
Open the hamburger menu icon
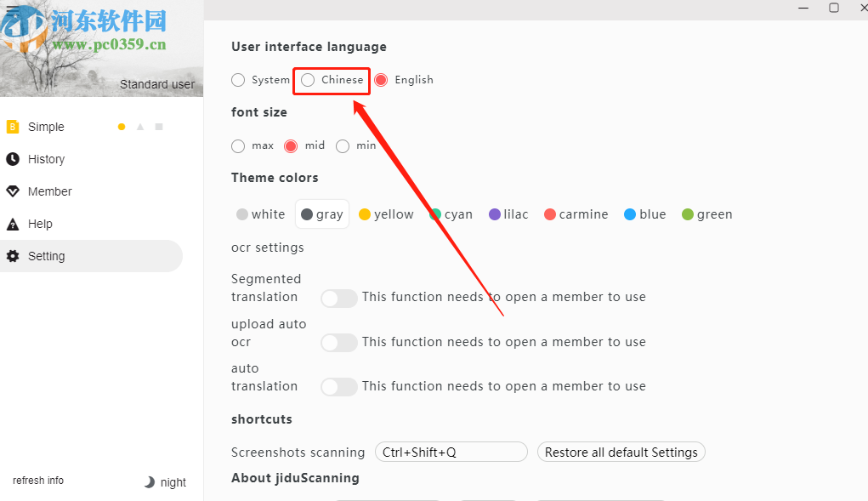(12, 10)
